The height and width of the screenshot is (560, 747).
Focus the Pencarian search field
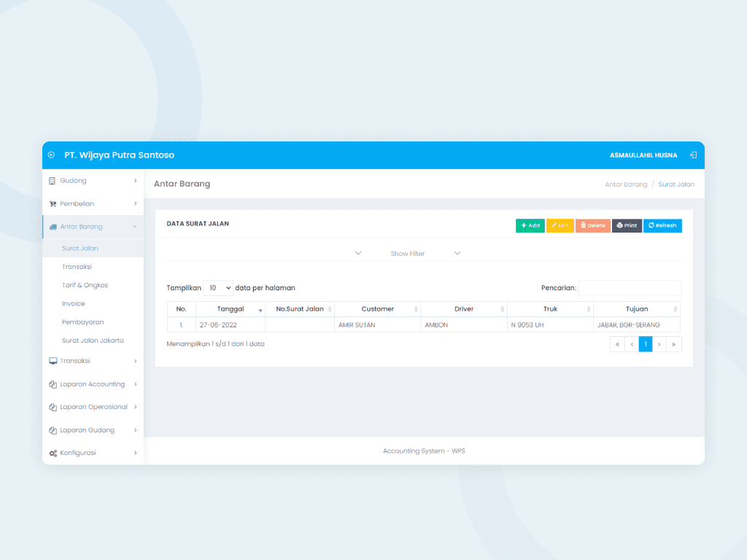click(x=630, y=288)
